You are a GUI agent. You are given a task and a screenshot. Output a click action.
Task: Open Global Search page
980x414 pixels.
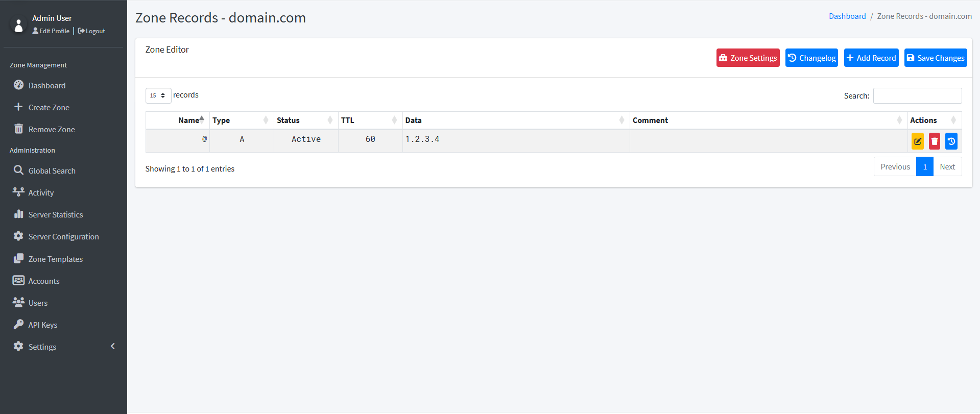pyautogui.click(x=52, y=171)
